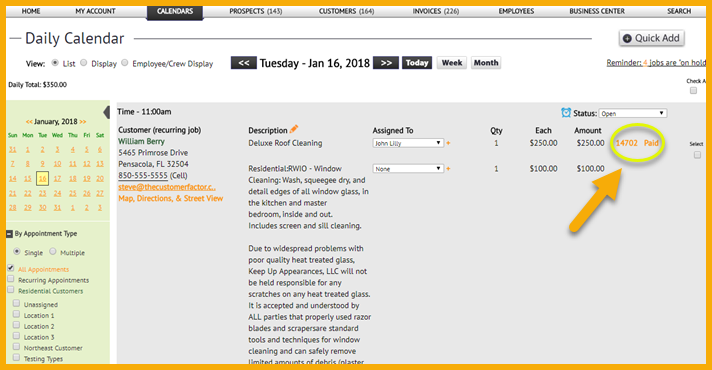Click the plus icon next to None dropdown
Image resolution: width=712 pixels, height=370 pixels.
pos(448,168)
